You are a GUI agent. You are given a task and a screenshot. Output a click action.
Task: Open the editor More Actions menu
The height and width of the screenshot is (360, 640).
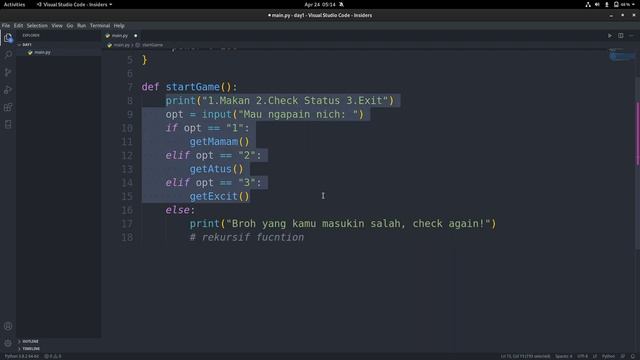(631, 36)
